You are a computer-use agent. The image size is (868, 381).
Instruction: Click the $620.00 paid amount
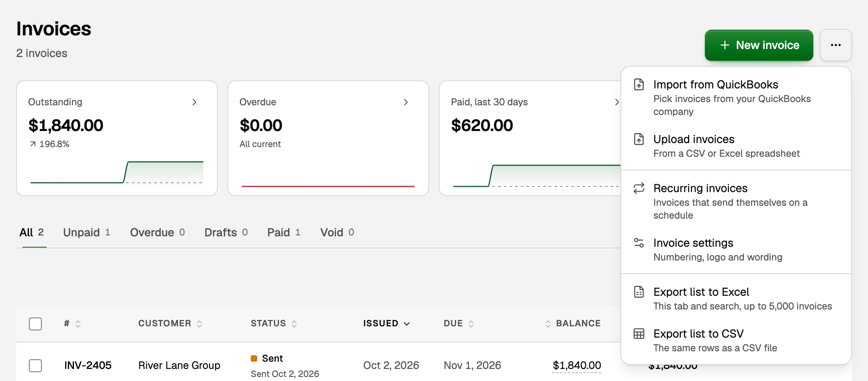(482, 125)
